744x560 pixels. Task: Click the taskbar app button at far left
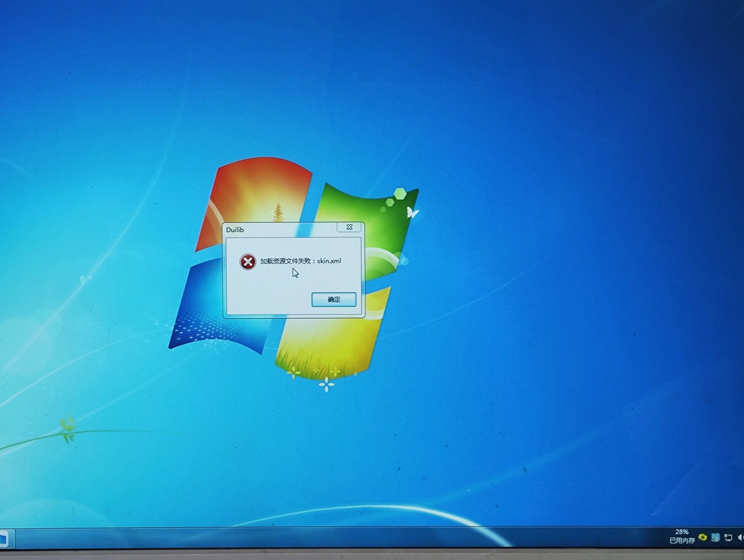click(x=5, y=539)
